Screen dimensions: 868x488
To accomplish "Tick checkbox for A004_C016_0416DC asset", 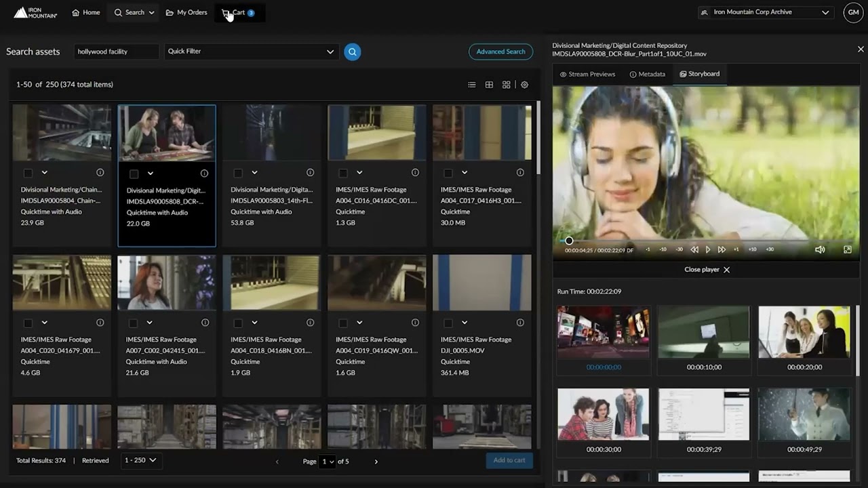I will pyautogui.click(x=343, y=173).
